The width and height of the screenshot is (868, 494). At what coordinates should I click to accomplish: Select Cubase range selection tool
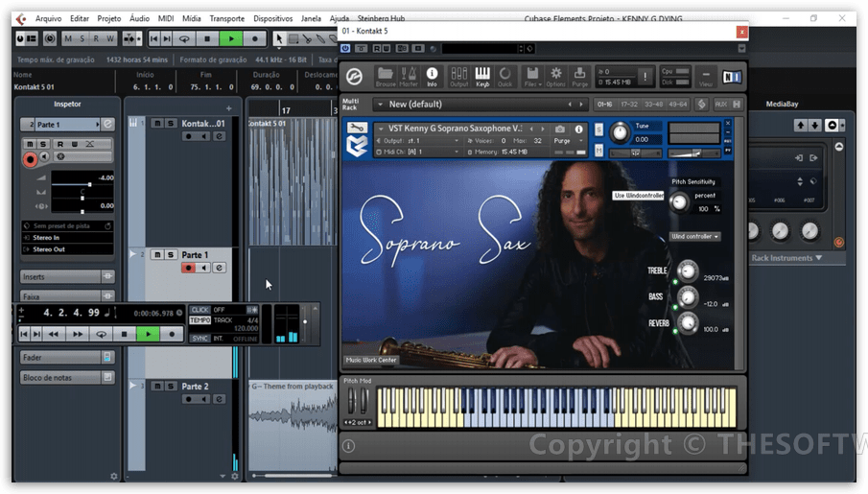tap(293, 38)
